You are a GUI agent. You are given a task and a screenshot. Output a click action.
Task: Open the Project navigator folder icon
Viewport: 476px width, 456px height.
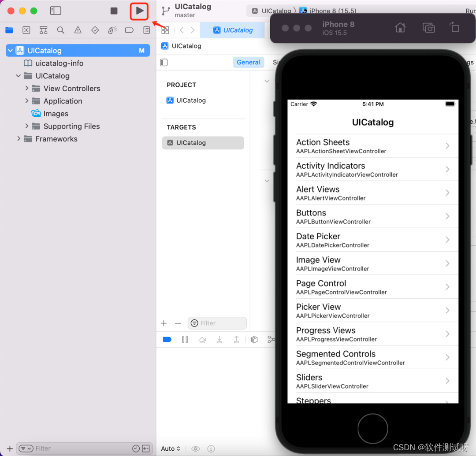click(9, 30)
